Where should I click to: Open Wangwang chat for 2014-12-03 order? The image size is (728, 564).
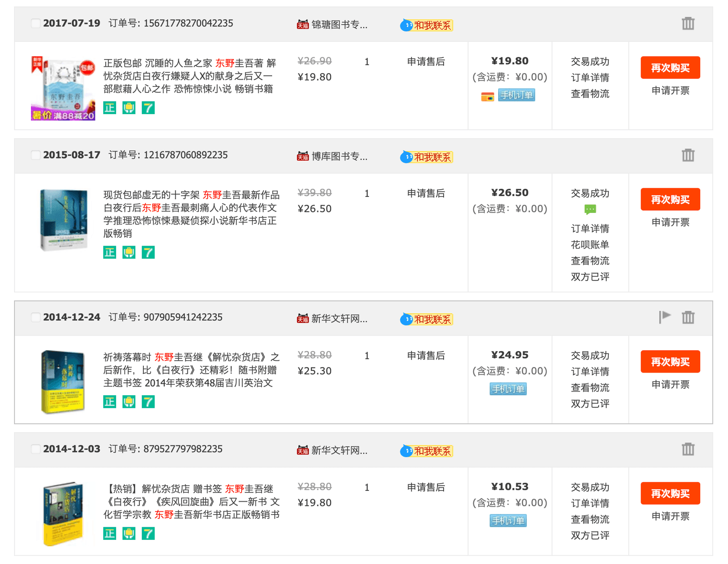(x=426, y=451)
